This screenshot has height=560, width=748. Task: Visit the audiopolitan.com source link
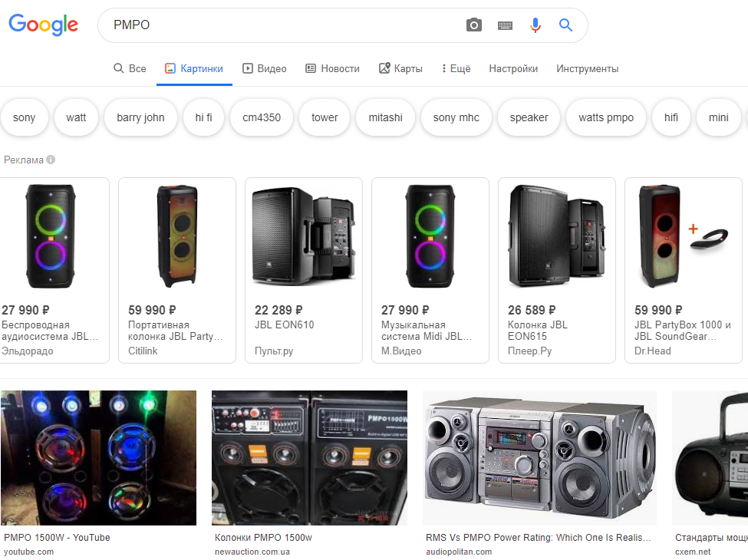coord(459,552)
